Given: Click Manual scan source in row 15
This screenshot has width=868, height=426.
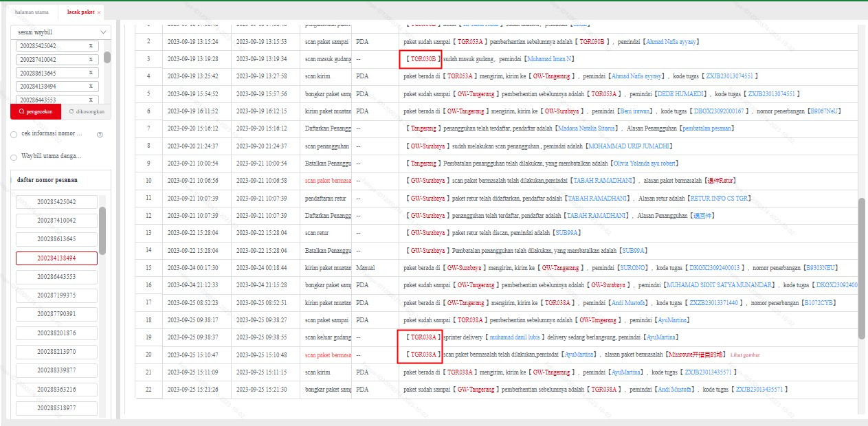Looking at the screenshot, I should 365,268.
